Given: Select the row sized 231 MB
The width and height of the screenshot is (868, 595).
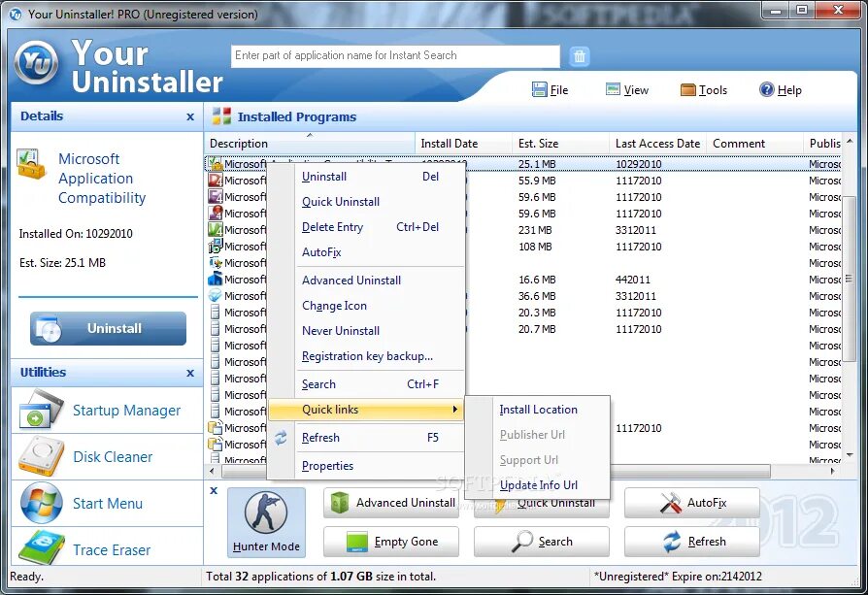Looking at the screenshot, I should [522, 230].
